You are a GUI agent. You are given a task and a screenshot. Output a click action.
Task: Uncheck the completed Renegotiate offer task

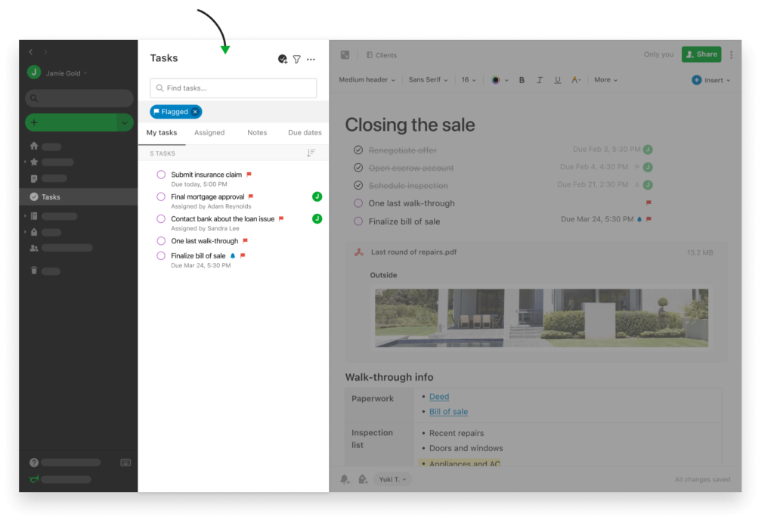(358, 150)
